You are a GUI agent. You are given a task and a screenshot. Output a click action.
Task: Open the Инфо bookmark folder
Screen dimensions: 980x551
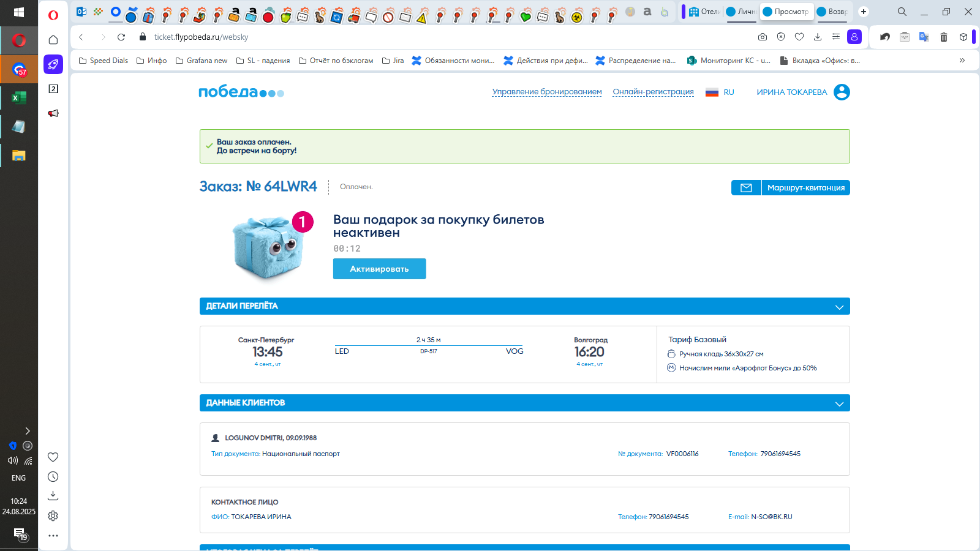151,61
